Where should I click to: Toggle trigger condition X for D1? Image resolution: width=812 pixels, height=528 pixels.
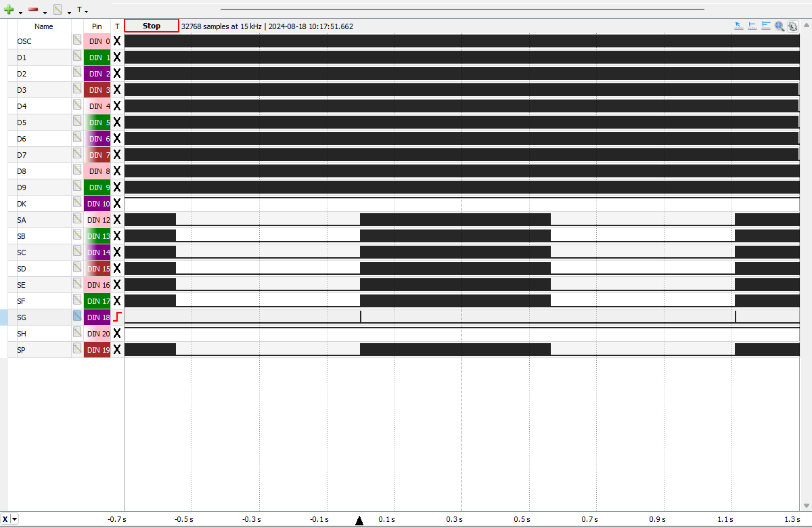tap(117, 57)
